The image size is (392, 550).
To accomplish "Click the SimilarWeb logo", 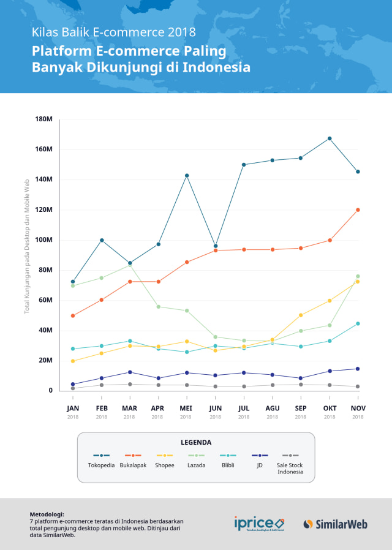I will (x=335, y=524).
